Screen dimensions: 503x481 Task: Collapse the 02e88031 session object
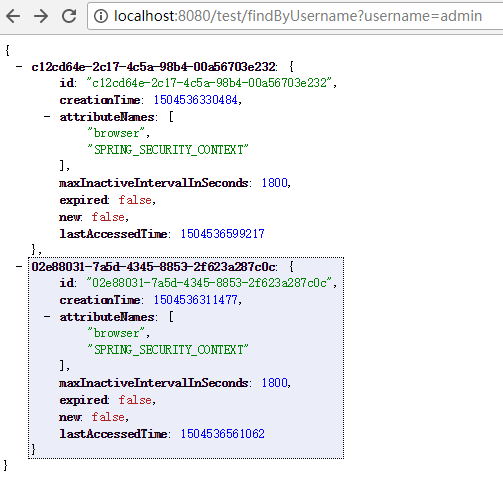click(x=19, y=267)
